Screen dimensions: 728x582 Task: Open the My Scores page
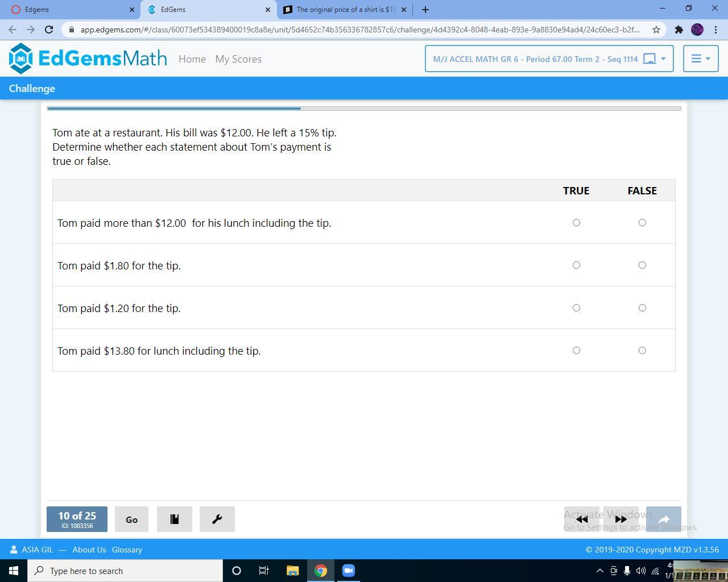(238, 59)
